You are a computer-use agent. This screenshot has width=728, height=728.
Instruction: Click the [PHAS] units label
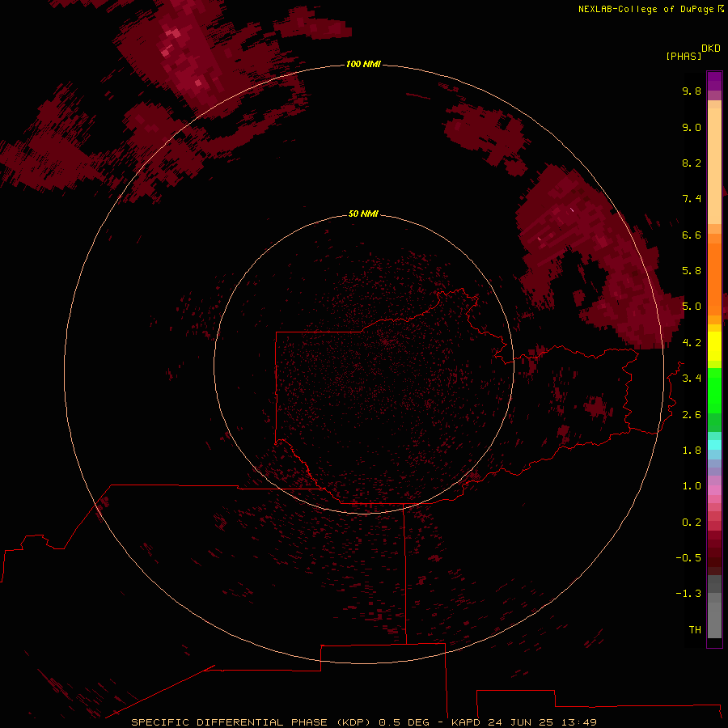tap(684, 56)
